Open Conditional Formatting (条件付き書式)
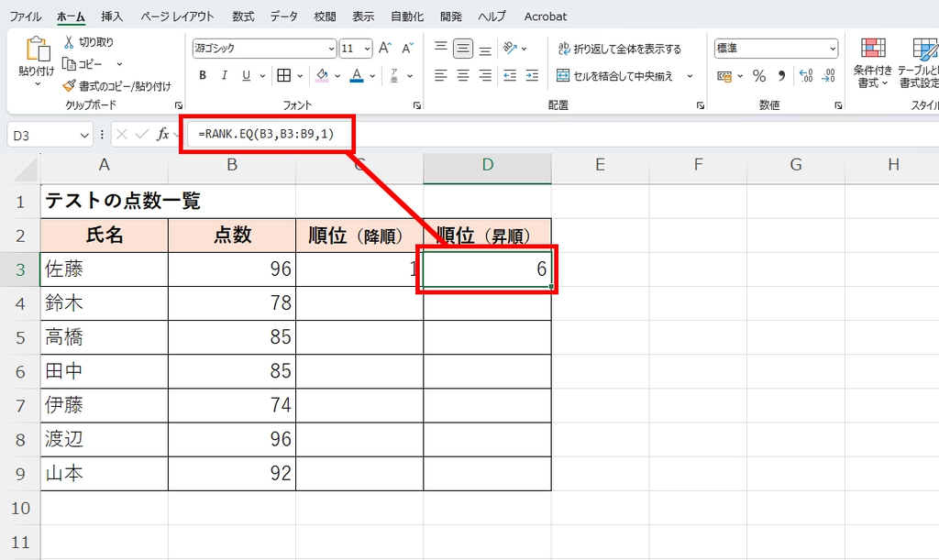The height and width of the screenshot is (560, 939). 873,63
